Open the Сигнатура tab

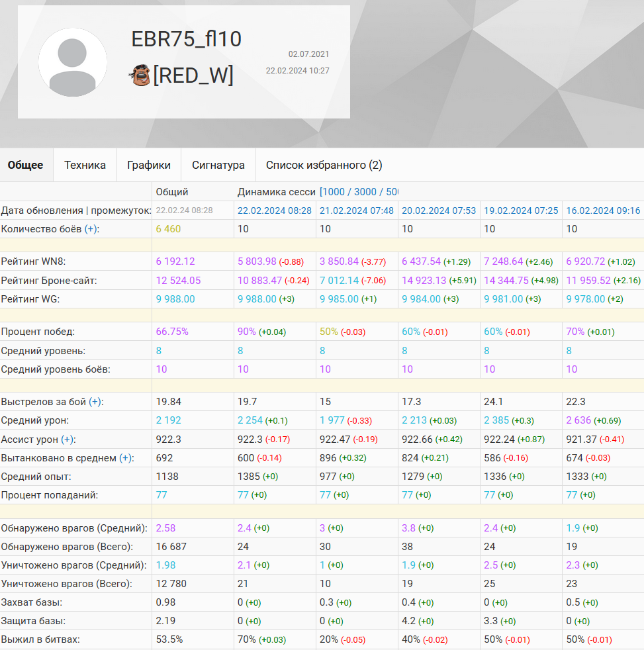click(218, 165)
